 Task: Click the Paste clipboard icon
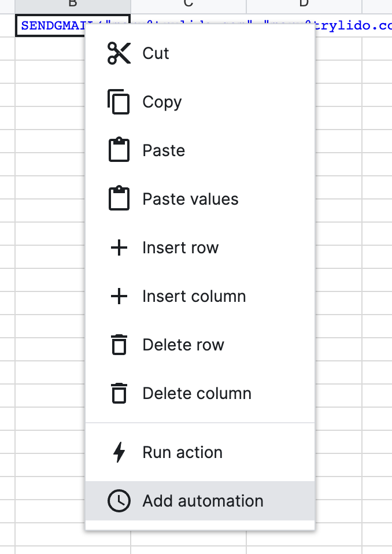(119, 150)
